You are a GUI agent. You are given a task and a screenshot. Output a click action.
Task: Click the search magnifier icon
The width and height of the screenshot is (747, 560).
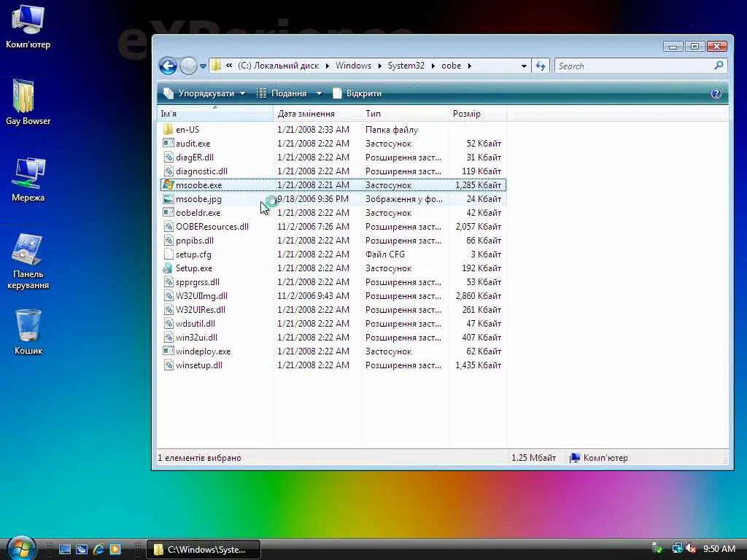pyautogui.click(x=719, y=66)
